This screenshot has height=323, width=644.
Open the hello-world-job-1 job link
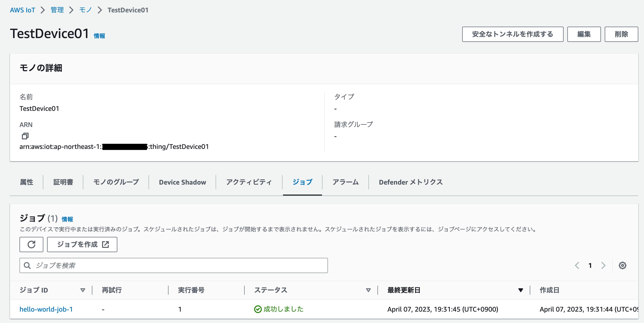pos(46,309)
